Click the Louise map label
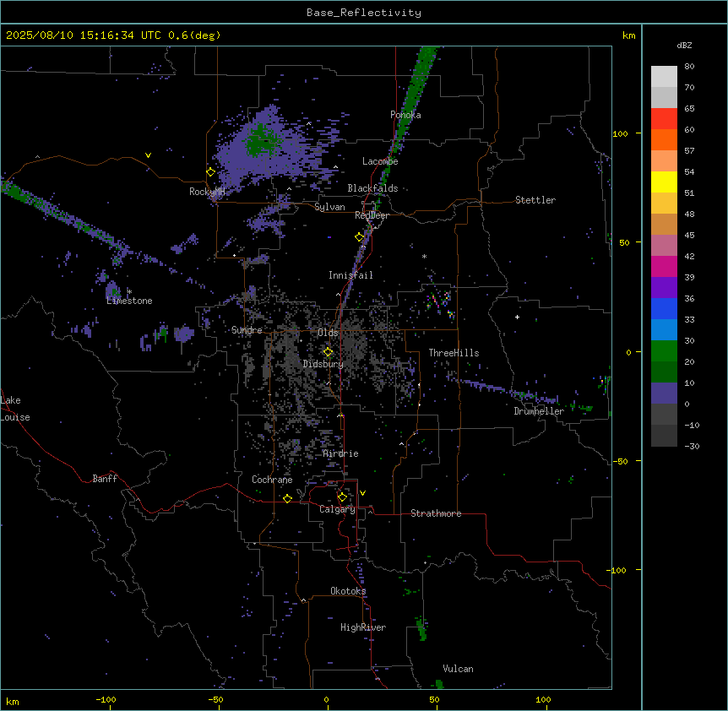The image size is (728, 711). pyautogui.click(x=15, y=417)
